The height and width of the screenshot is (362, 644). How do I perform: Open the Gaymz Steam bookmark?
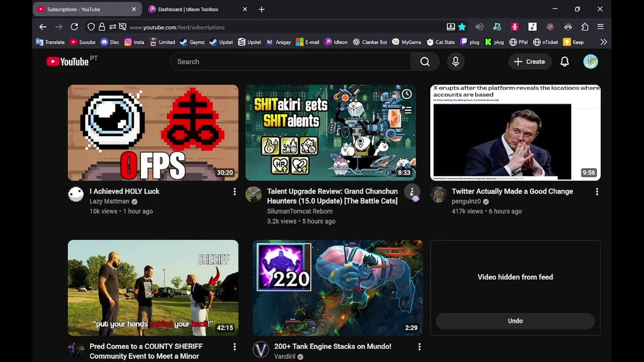[192, 42]
